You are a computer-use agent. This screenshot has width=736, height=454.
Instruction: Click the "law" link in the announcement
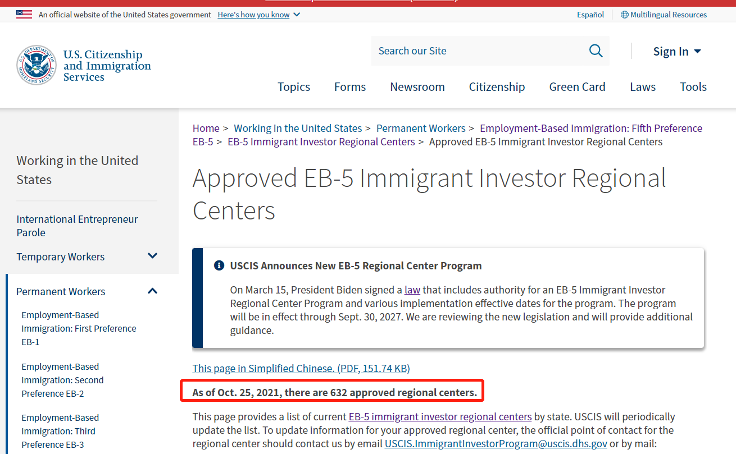(x=412, y=290)
